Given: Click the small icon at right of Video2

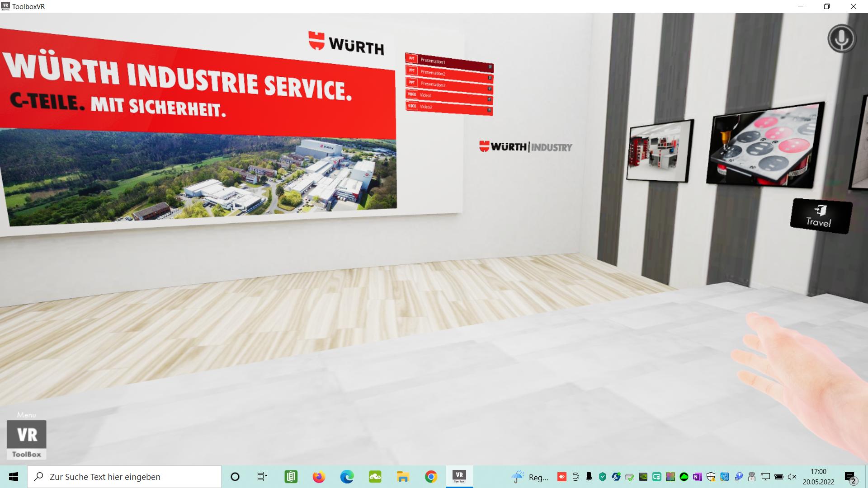Looking at the screenshot, I should (489, 110).
